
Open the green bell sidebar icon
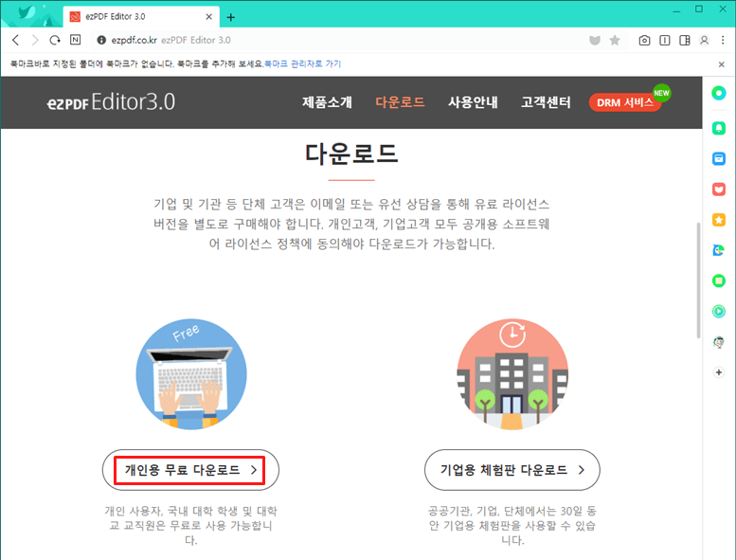tap(719, 128)
